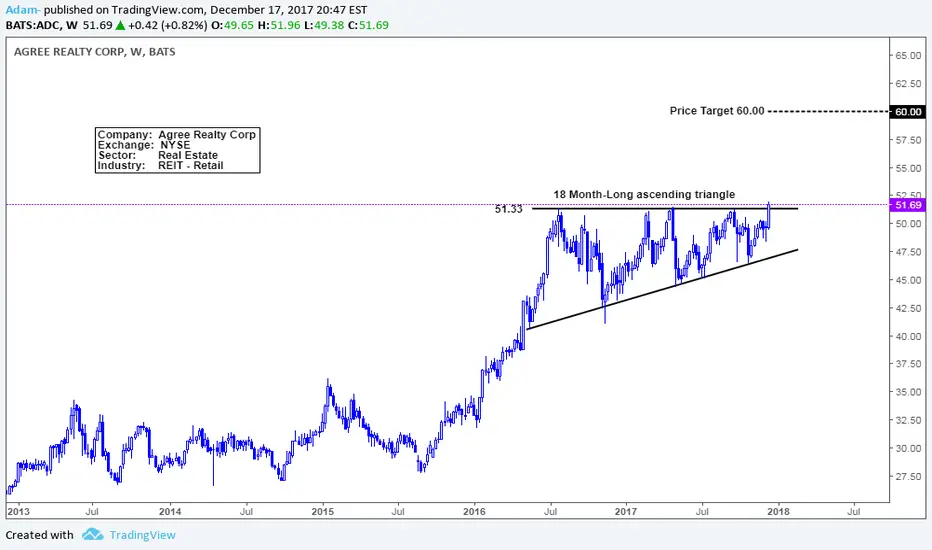This screenshot has height=550, width=932.
Task: Click the C:51.69 close value
Action: (x=369, y=25)
